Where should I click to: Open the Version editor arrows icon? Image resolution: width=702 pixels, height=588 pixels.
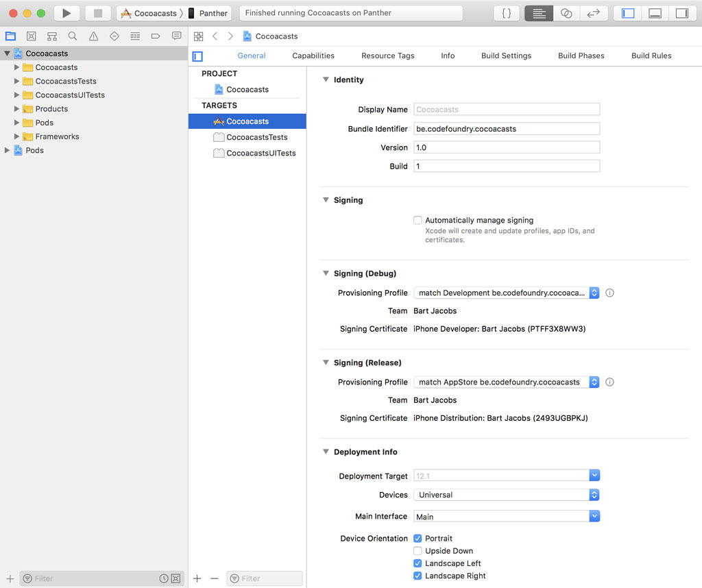[593, 13]
